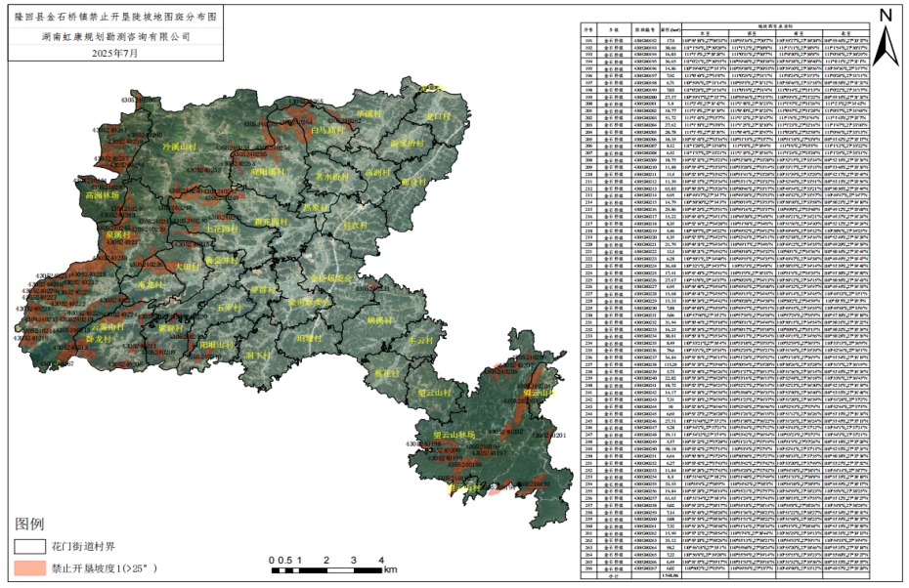This screenshot has height=588, width=909.
Task: Click the white village boundary legend box
Action: pyautogui.click(x=33, y=546)
